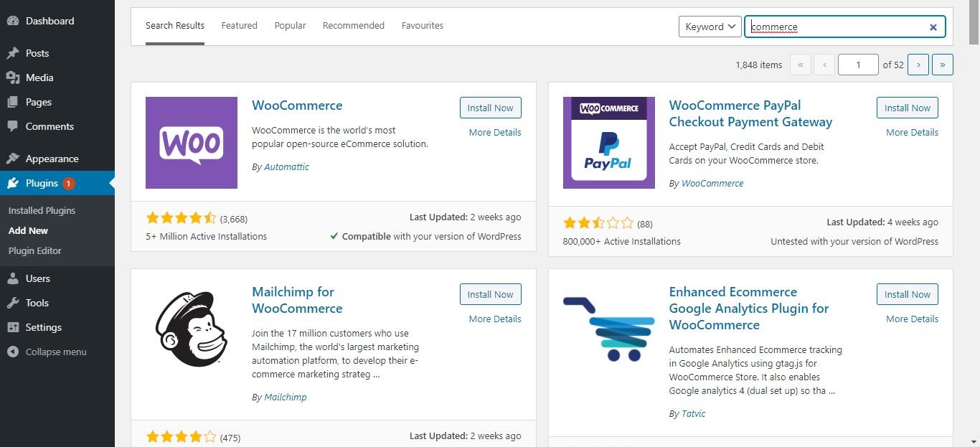
Task: Select the Appearance paintbrush icon
Action: (x=14, y=159)
